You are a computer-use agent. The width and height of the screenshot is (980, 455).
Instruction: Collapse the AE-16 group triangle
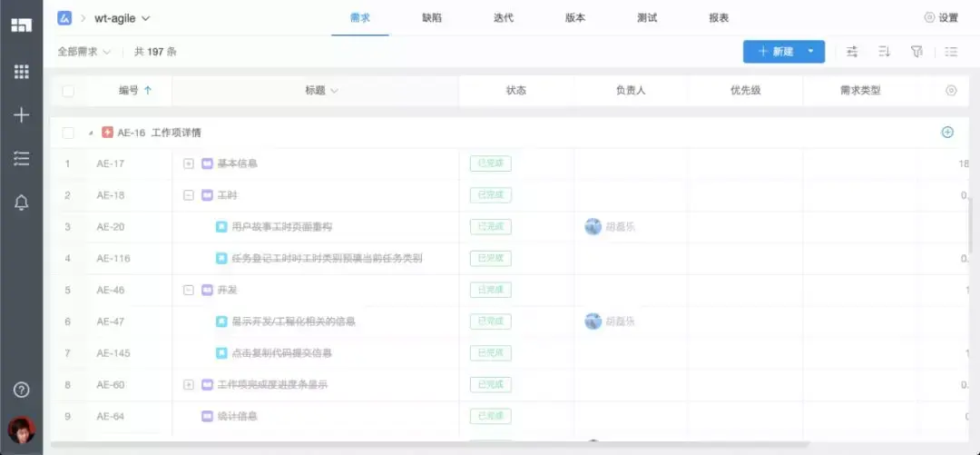[x=91, y=134]
